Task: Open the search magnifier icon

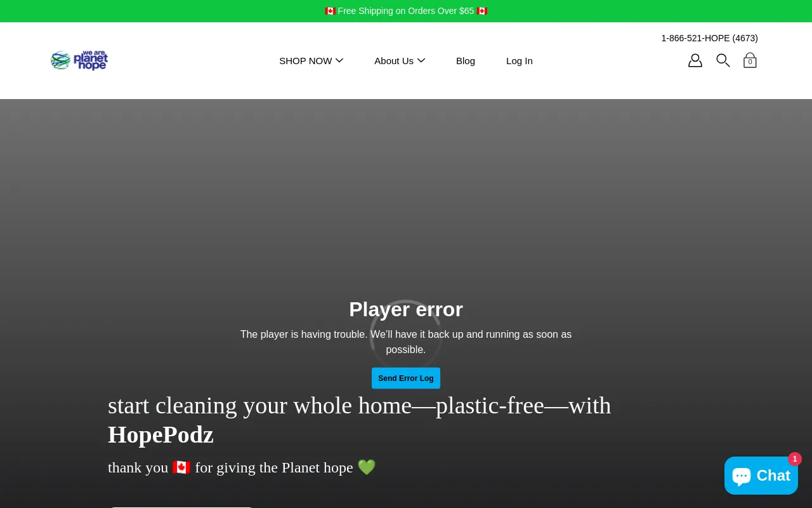Action: click(x=723, y=60)
